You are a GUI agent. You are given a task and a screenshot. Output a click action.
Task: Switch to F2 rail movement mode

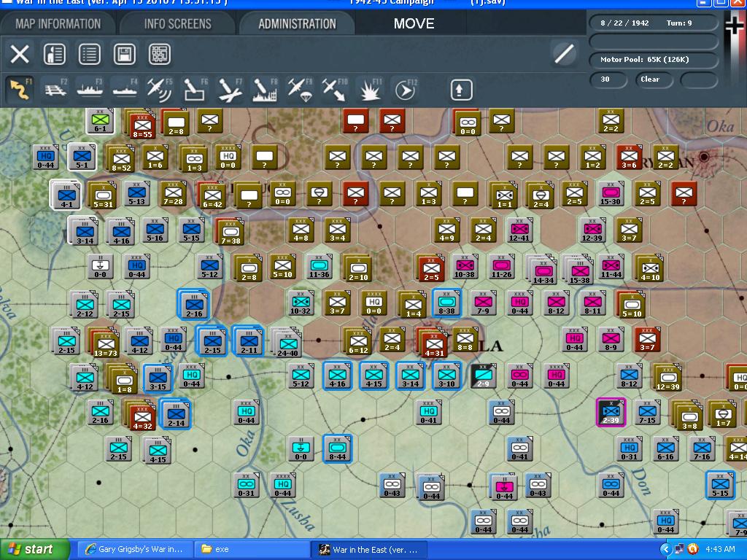point(55,90)
